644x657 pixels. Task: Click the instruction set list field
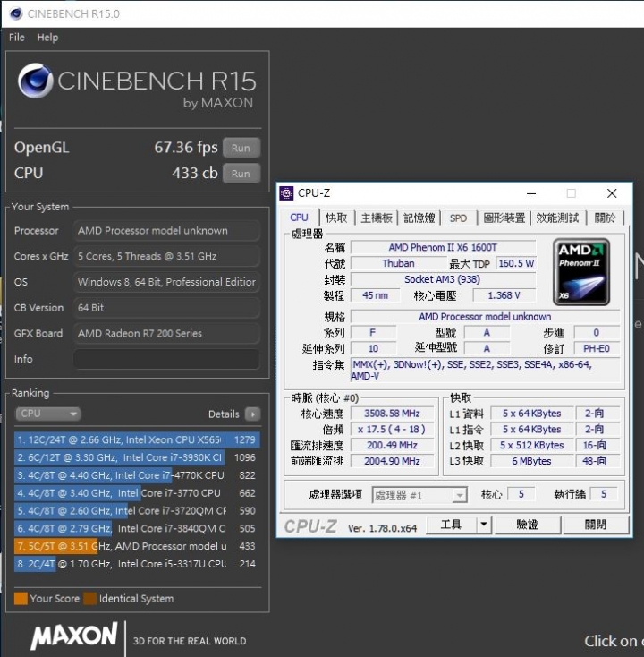485,370
